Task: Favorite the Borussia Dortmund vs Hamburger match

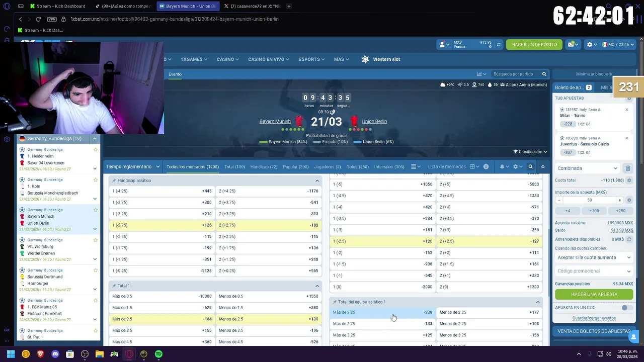Action: [x=95, y=270]
